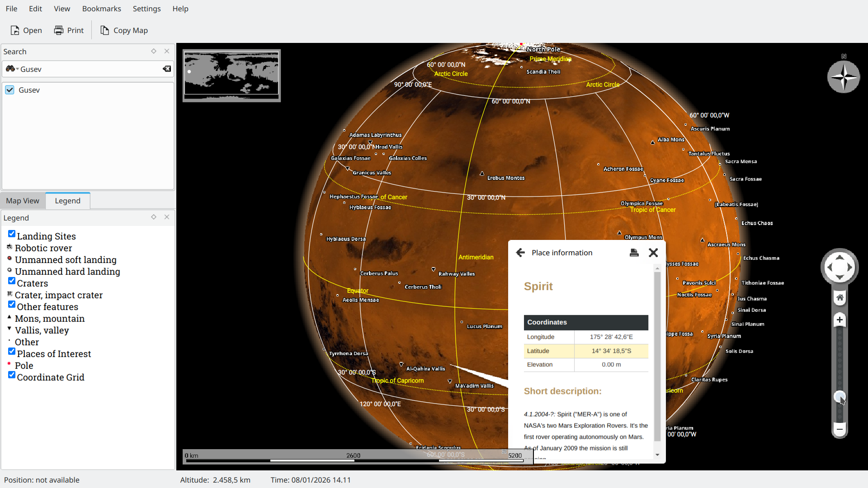Open the Bookmarks menu

(101, 9)
